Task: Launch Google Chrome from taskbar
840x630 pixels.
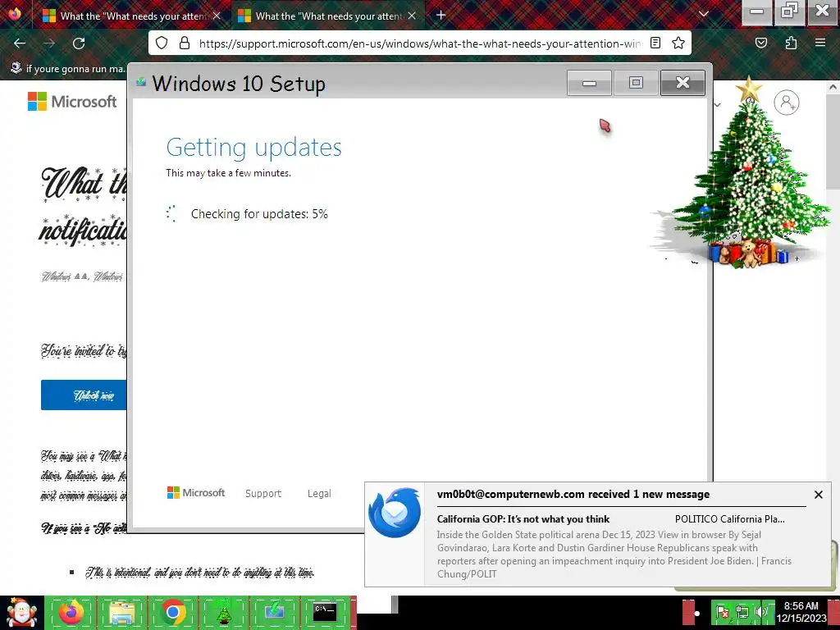Action: pos(172,612)
